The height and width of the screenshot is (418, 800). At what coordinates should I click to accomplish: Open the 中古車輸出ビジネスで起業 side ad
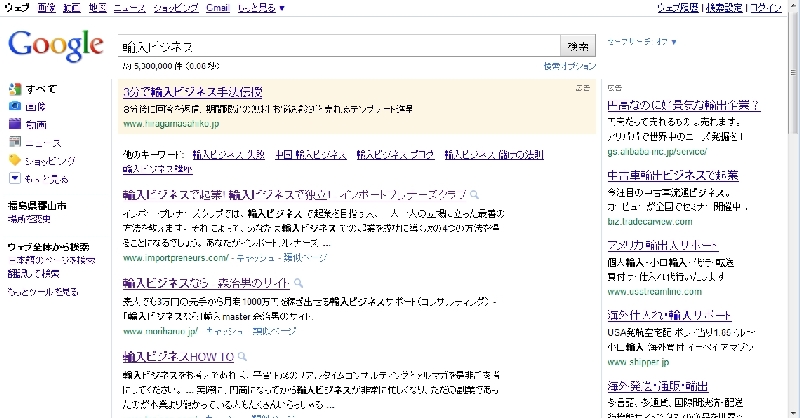pyautogui.click(x=672, y=176)
